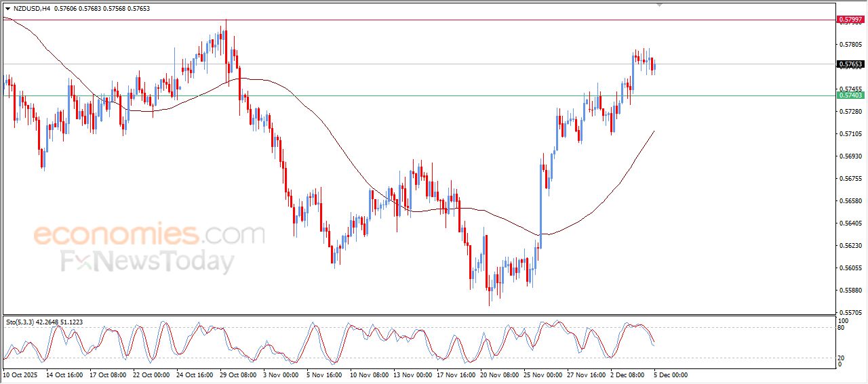Viewport: 868px width, 384px height.
Task: Click the 0.57105 price scale label
Action: 850,134
